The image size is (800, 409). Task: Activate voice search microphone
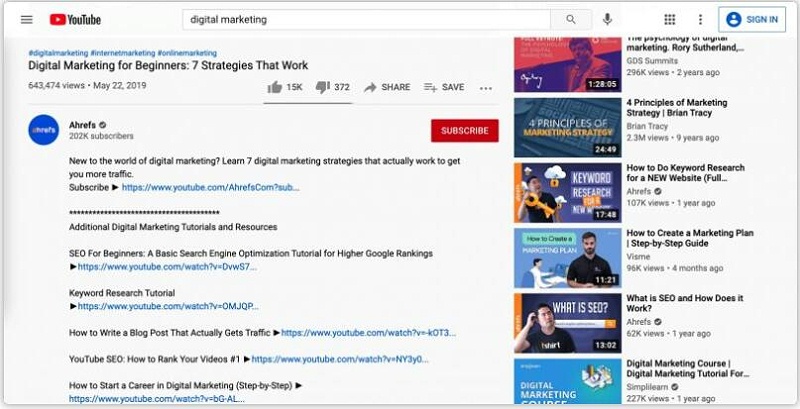607,20
